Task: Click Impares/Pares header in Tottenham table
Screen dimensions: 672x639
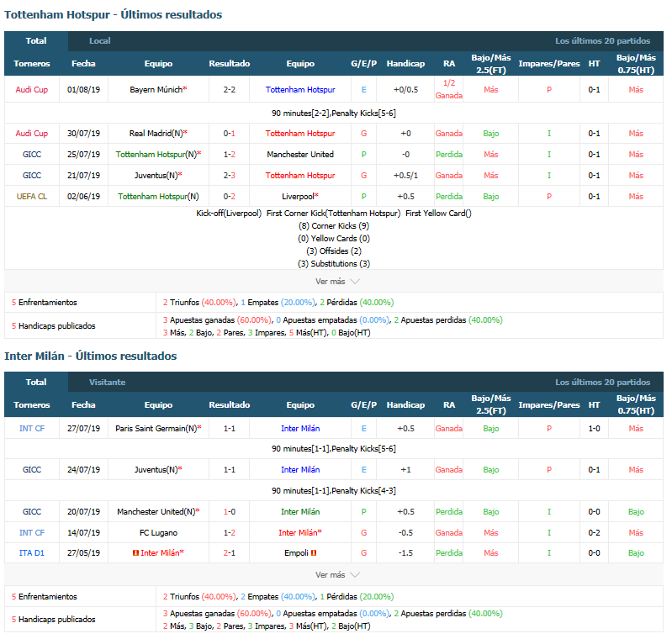Action: click(549, 64)
